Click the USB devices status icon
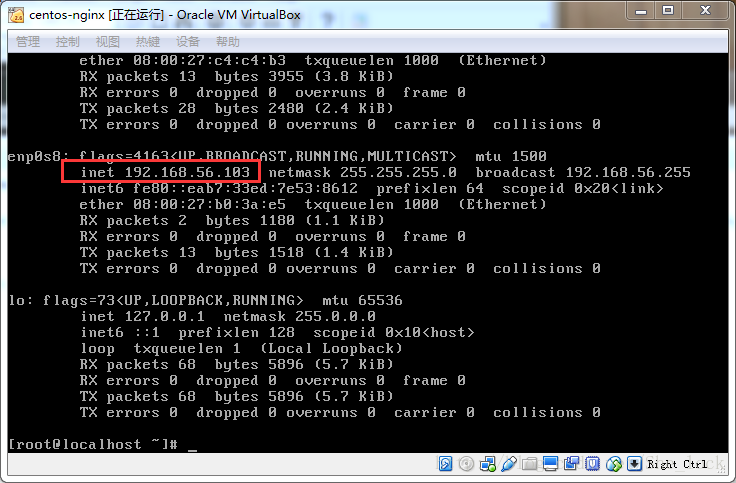This screenshot has width=736, height=483. click(x=509, y=464)
